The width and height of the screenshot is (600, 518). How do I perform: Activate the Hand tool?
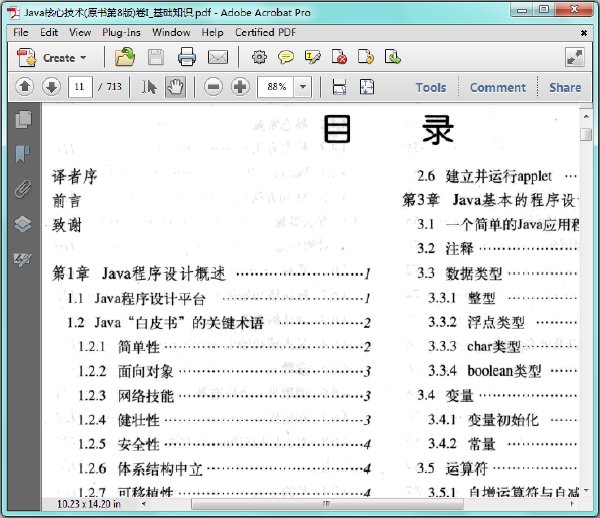click(x=175, y=87)
